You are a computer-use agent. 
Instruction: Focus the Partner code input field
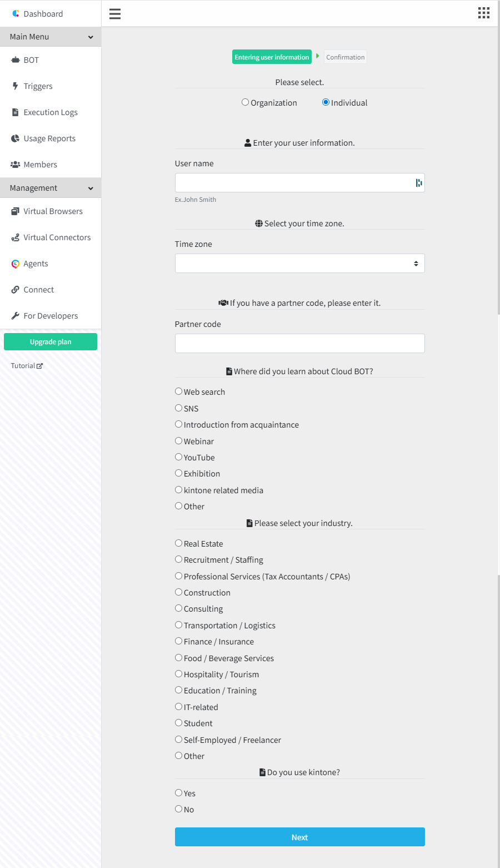pyautogui.click(x=300, y=344)
